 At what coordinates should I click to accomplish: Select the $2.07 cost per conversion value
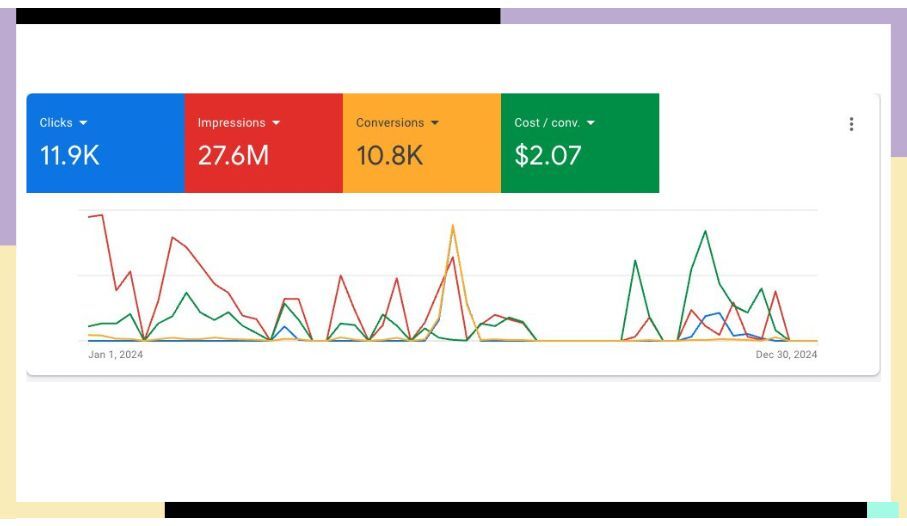pyautogui.click(x=547, y=156)
